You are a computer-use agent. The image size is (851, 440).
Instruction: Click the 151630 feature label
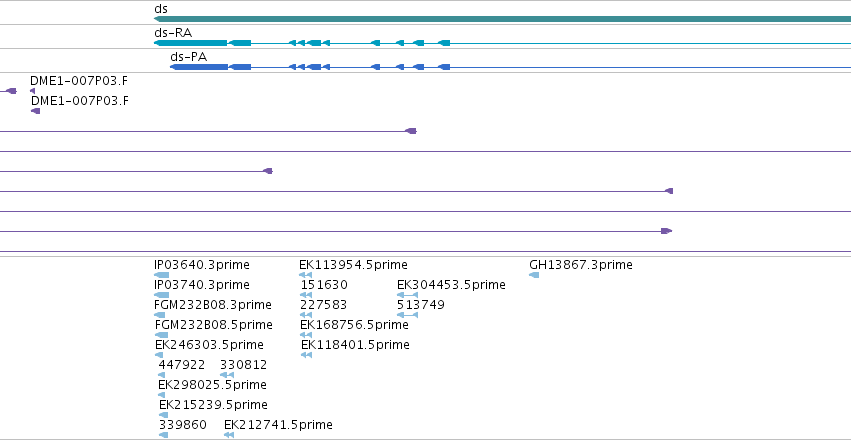tap(325, 285)
